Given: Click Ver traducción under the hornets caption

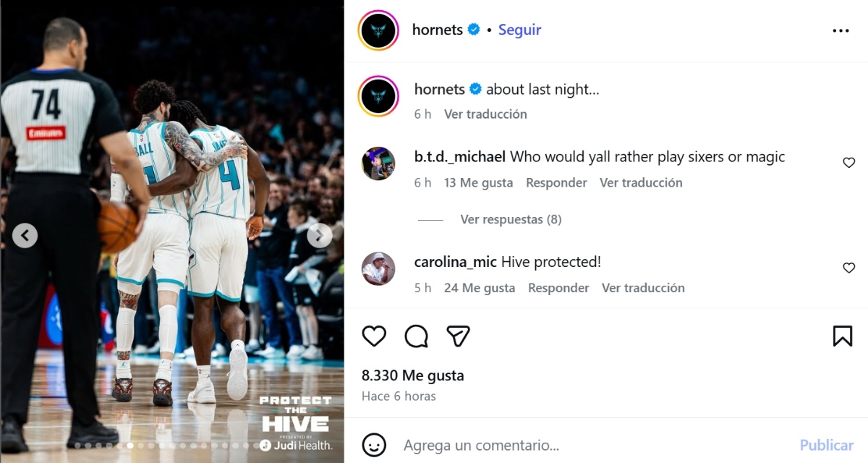Looking at the screenshot, I should point(485,114).
